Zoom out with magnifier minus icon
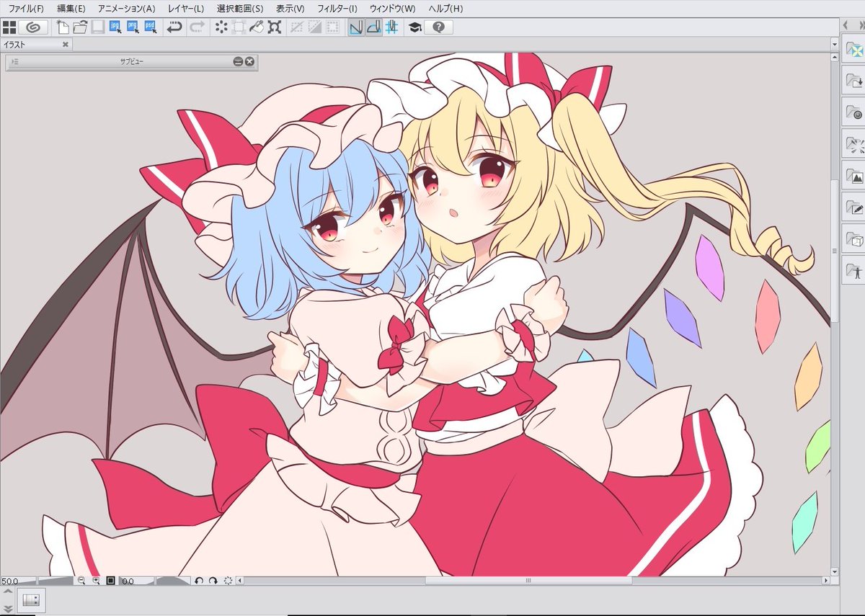Screen dimensions: 865x616 81,581
